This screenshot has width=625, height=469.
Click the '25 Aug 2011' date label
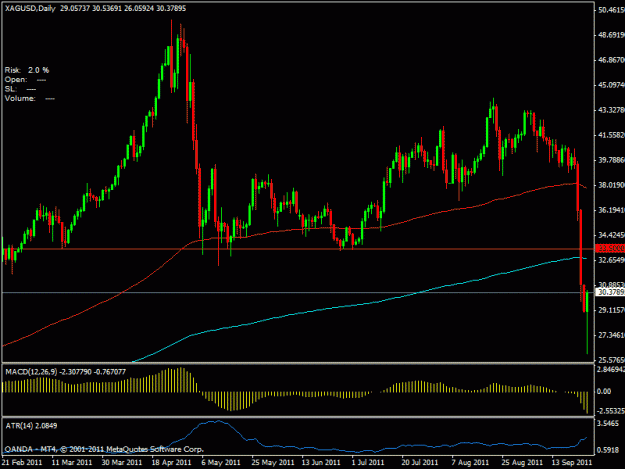click(522, 462)
